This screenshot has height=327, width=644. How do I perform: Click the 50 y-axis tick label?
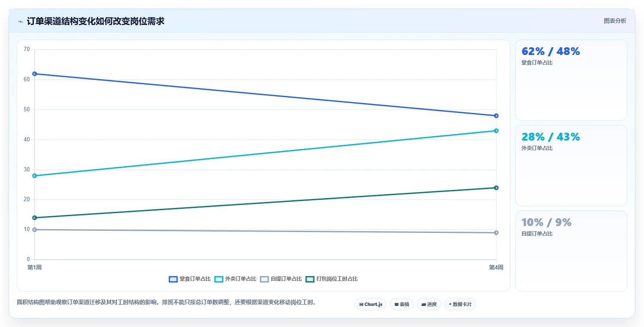(x=27, y=110)
